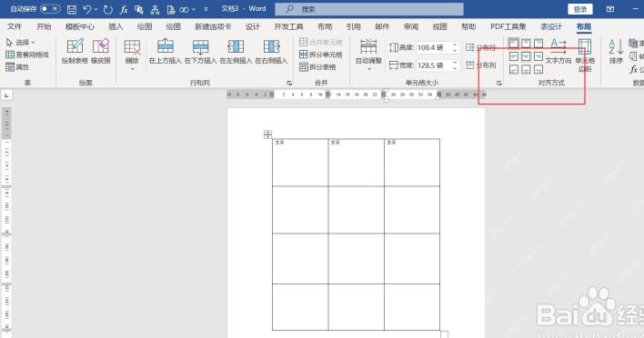Decrease column width with spinner down arrow
Screen dimensions: 644x338
click(x=455, y=68)
